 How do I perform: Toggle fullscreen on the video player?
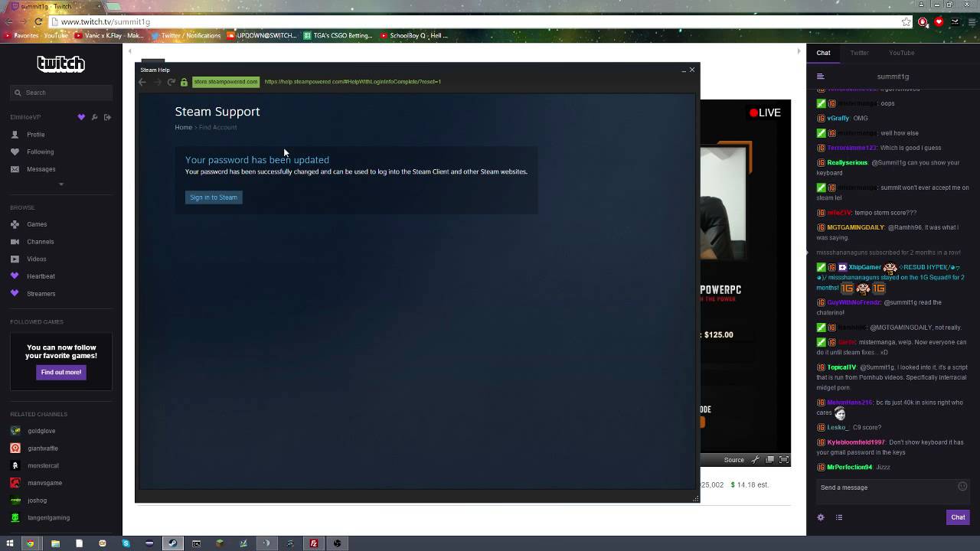coord(784,460)
